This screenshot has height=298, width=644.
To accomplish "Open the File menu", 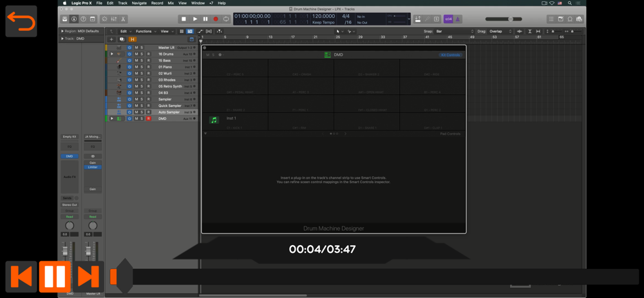I will pos(99,3).
